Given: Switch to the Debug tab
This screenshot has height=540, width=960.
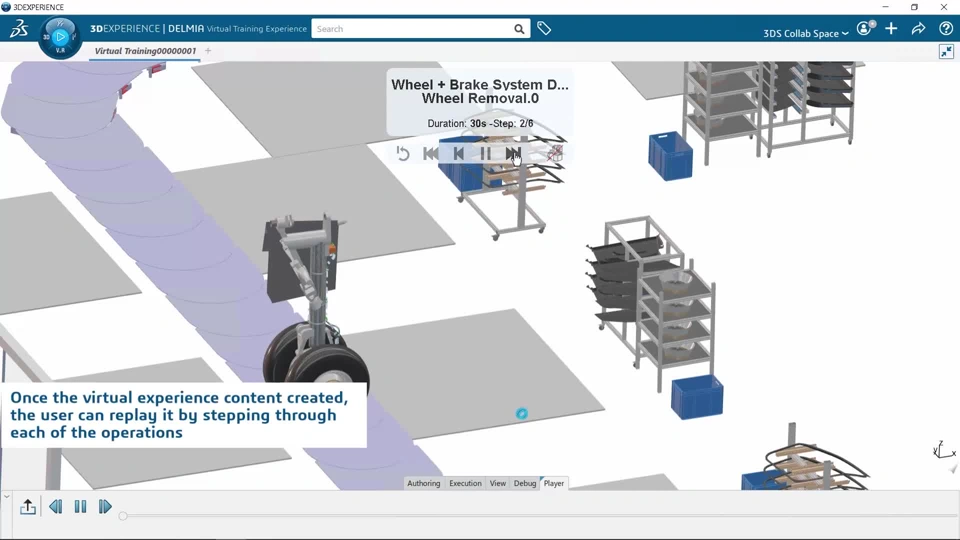Looking at the screenshot, I should click(525, 483).
